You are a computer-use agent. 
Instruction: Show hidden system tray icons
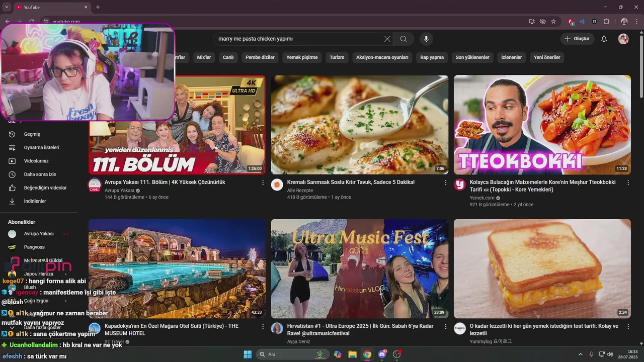pos(580,354)
